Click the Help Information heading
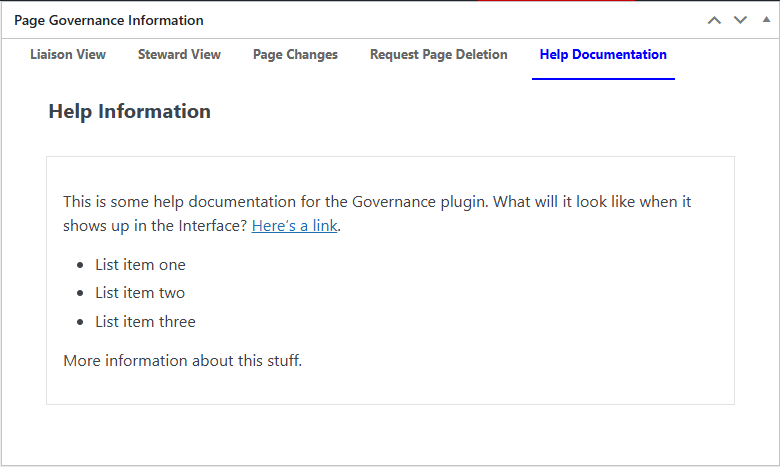Viewport: 780px width, 467px height. pos(129,111)
